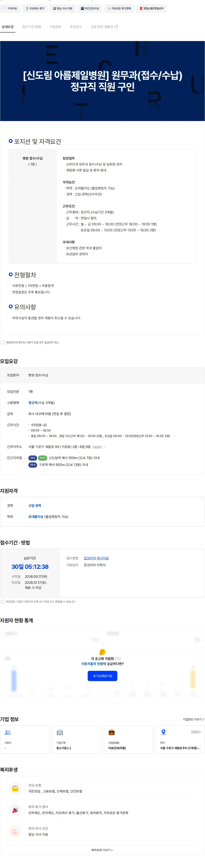205x868 pixels.
Task: Click the 위치 map pin icon
Action: coord(164,732)
